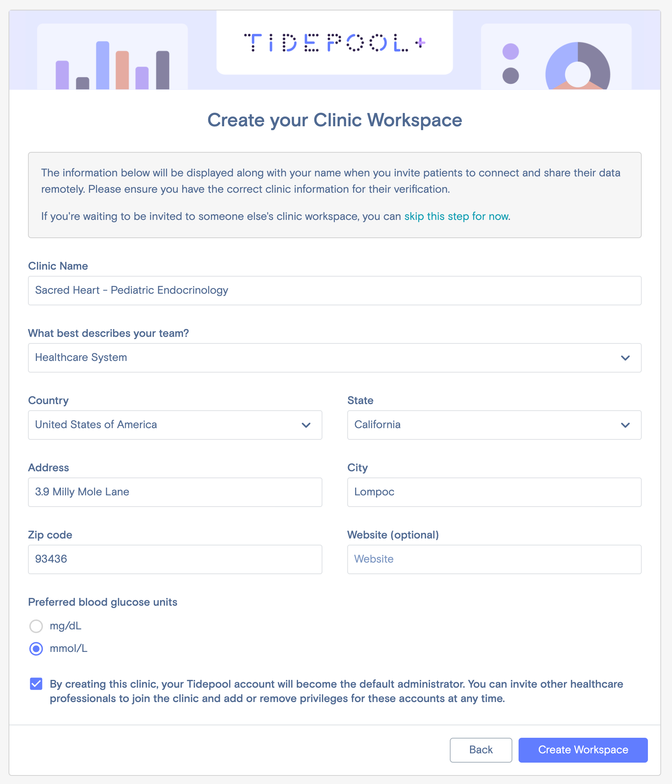Go Back to previous step
672x784 pixels.
point(481,750)
